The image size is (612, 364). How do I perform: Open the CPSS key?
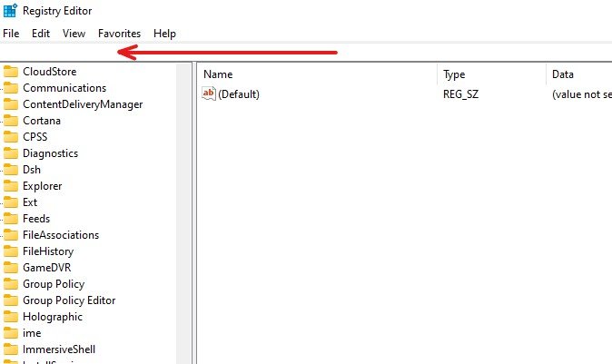35,137
